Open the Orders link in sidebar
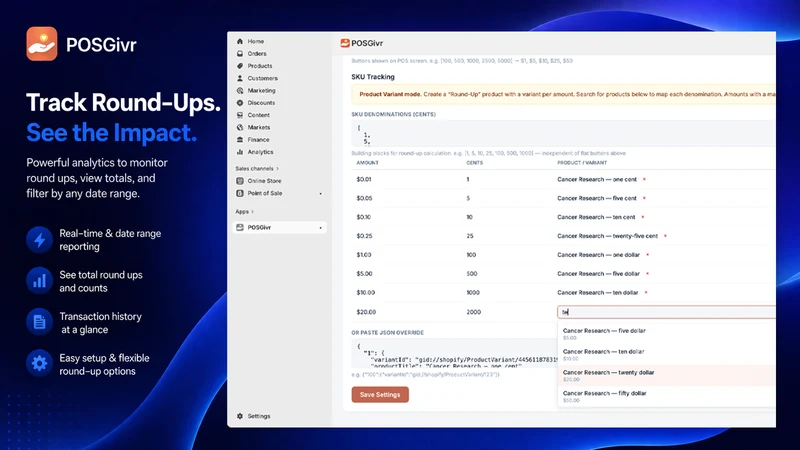 tap(257, 54)
